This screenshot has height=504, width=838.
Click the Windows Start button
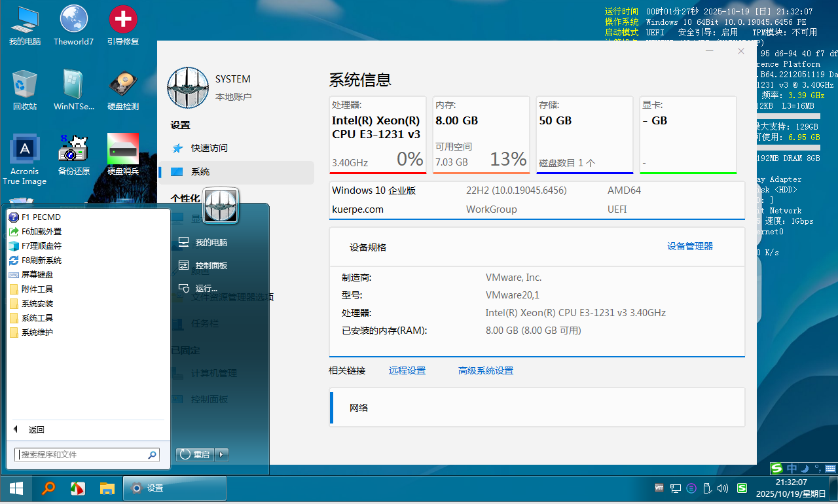pos(16,488)
